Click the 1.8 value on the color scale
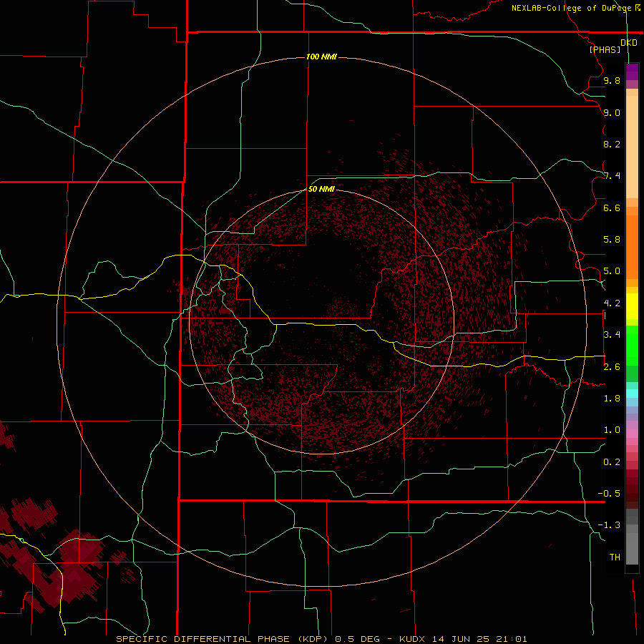This screenshot has height=644, width=644. pos(612,399)
